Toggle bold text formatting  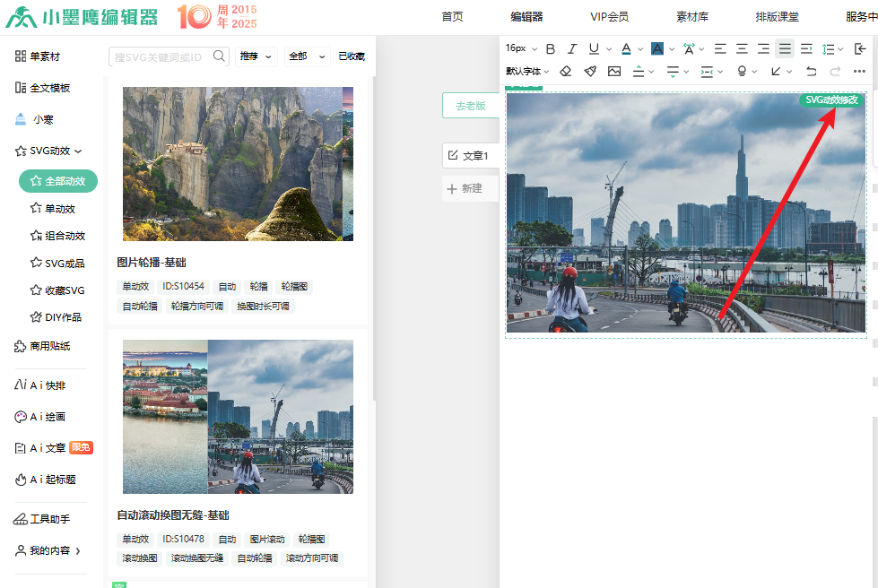pyautogui.click(x=551, y=48)
